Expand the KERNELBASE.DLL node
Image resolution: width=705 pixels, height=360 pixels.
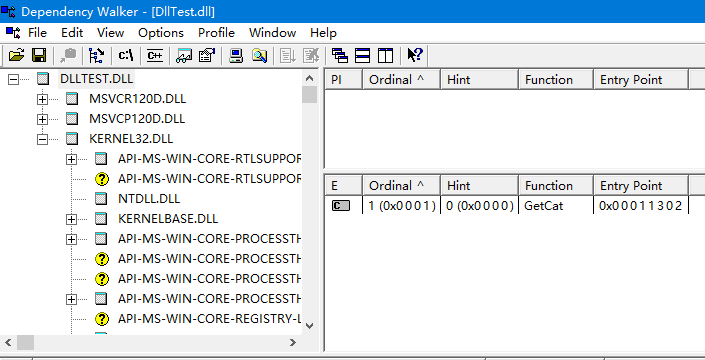[x=71, y=219]
